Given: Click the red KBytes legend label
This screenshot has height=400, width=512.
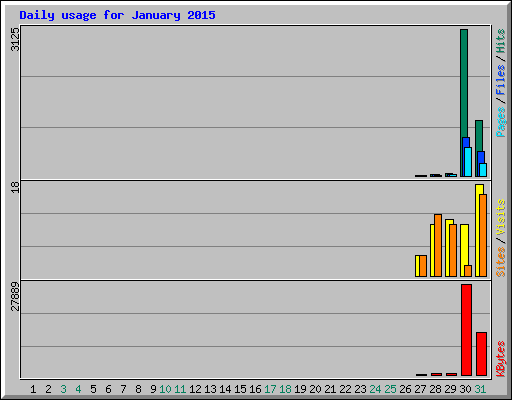Looking at the screenshot, I should [x=501, y=359].
